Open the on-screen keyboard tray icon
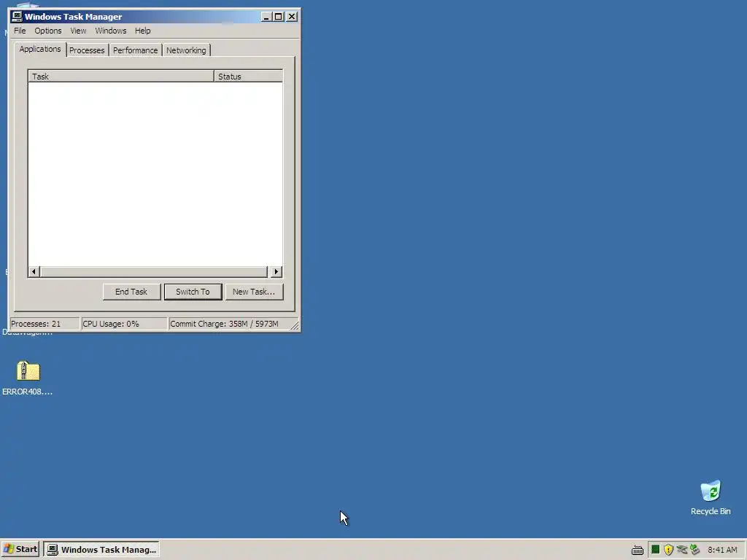747x560 pixels. pyautogui.click(x=638, y=550)
